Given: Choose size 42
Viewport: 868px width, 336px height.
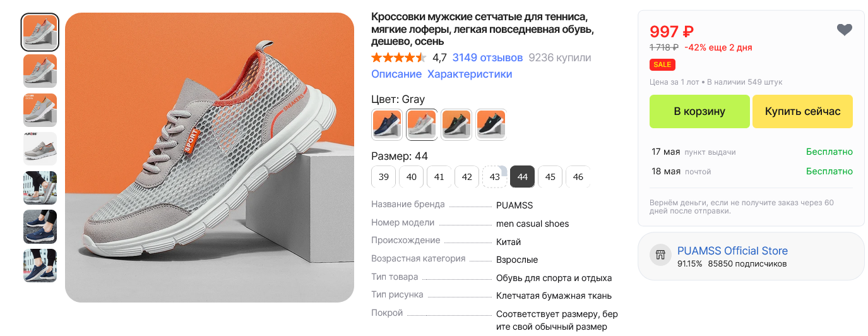Looking at the screenshot, I should [467, 177].
